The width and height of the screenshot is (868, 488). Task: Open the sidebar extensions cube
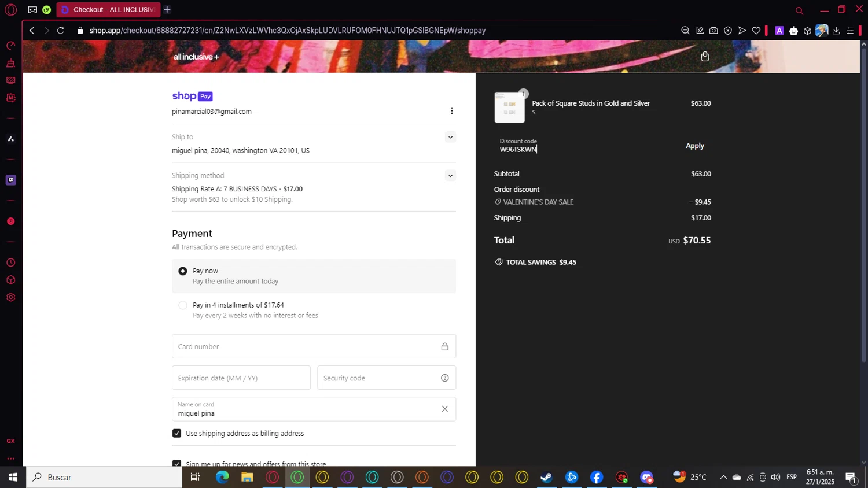[10, 280]
